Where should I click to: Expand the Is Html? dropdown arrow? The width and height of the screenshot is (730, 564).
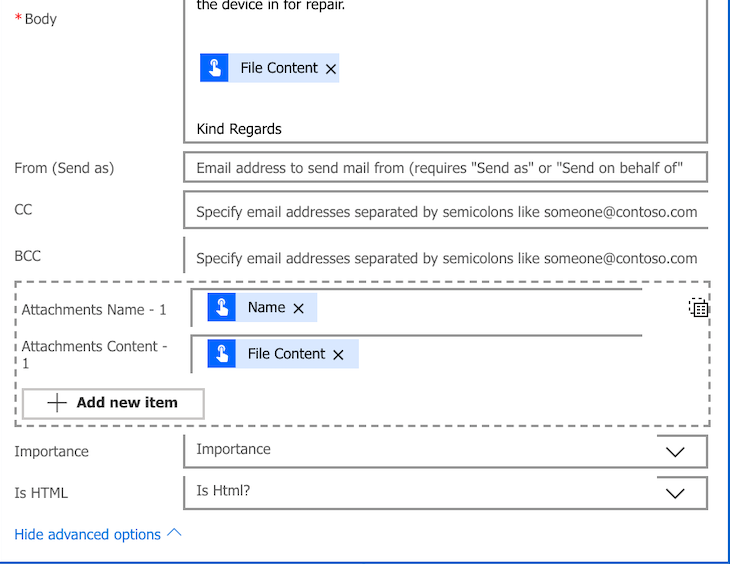coord(675,493)
